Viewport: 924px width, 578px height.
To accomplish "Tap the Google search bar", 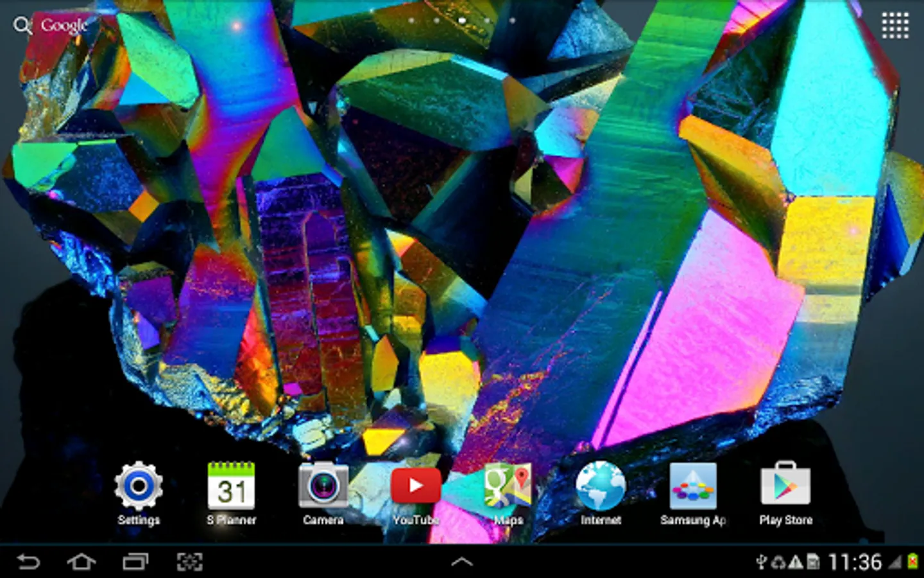I will pos(51,25).
